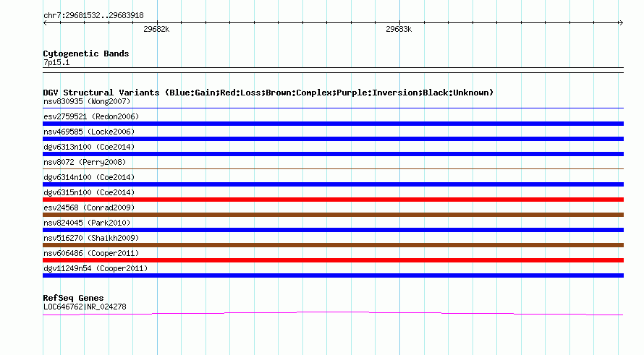Viewport: 644px width, 355px height.
Task: Click the chr7:29681532..29683918 coordinate label
Action: click(x=93, y=16)
